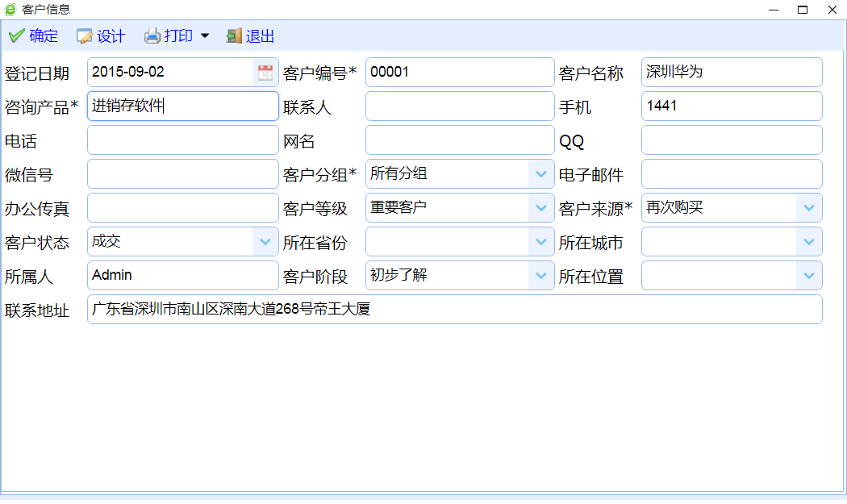Expand the 打印 dropdown arrow
The height and width of the screenshot is (504, 847).
[204, 36]
